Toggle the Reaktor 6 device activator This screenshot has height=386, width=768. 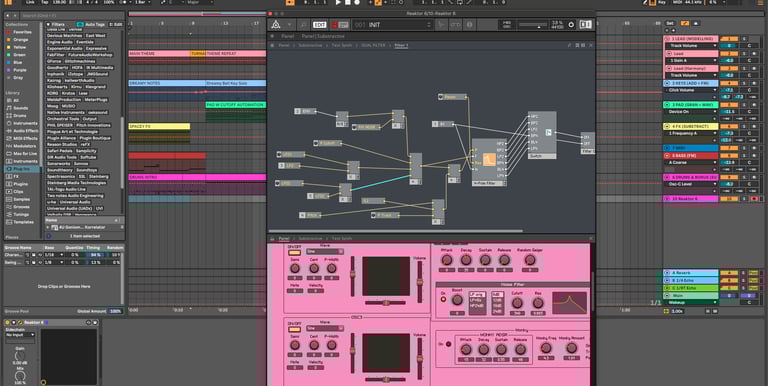pos(8,322)
